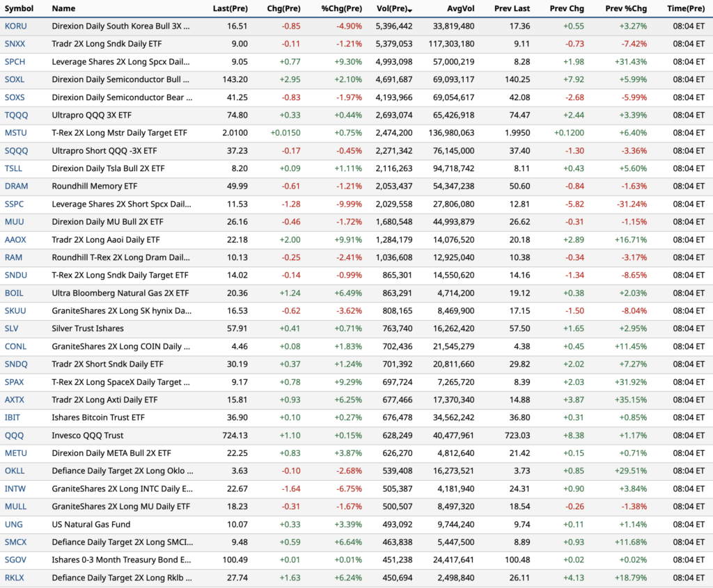Open the SPAX symbol link

[15, 382]
